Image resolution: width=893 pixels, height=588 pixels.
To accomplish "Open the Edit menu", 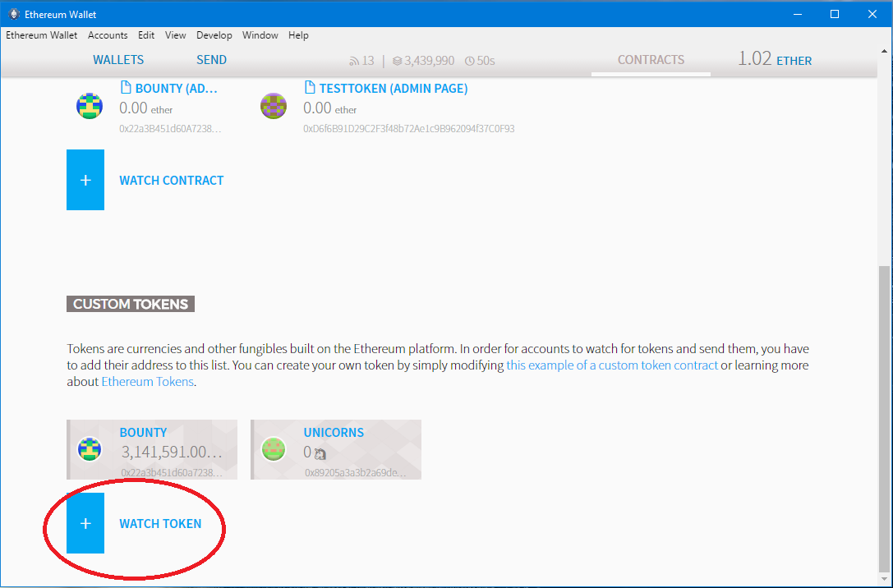I will pos(146,35).
